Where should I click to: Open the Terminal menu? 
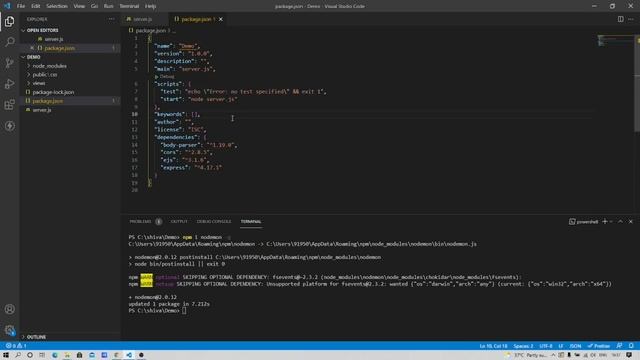tap(129, 6)
